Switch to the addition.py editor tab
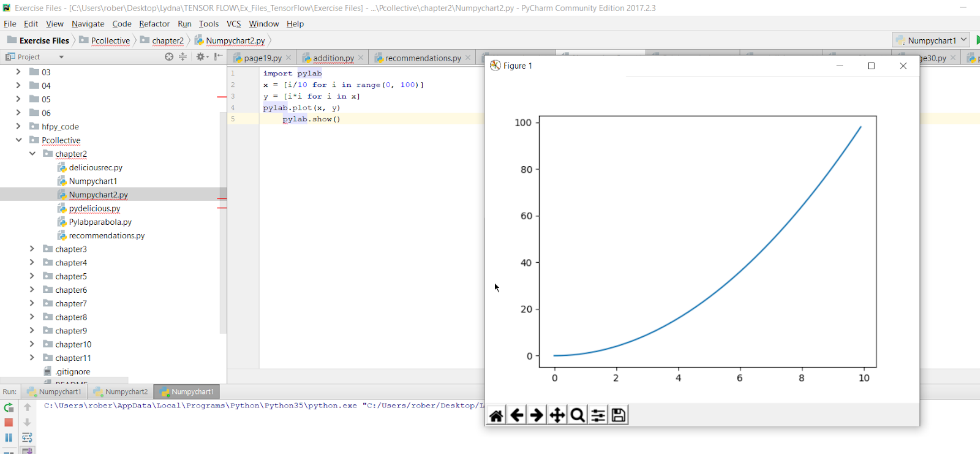The image size is (980, 454). click(333, 58)
